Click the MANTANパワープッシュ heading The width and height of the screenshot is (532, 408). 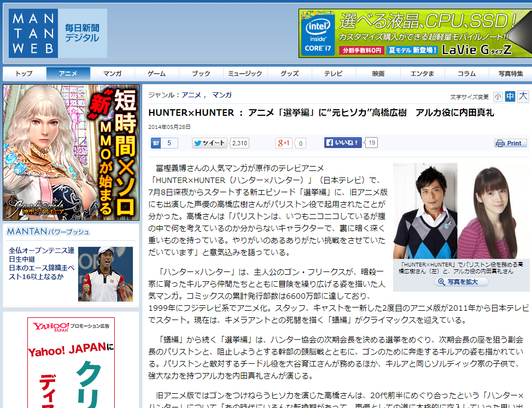coord(48,232)
